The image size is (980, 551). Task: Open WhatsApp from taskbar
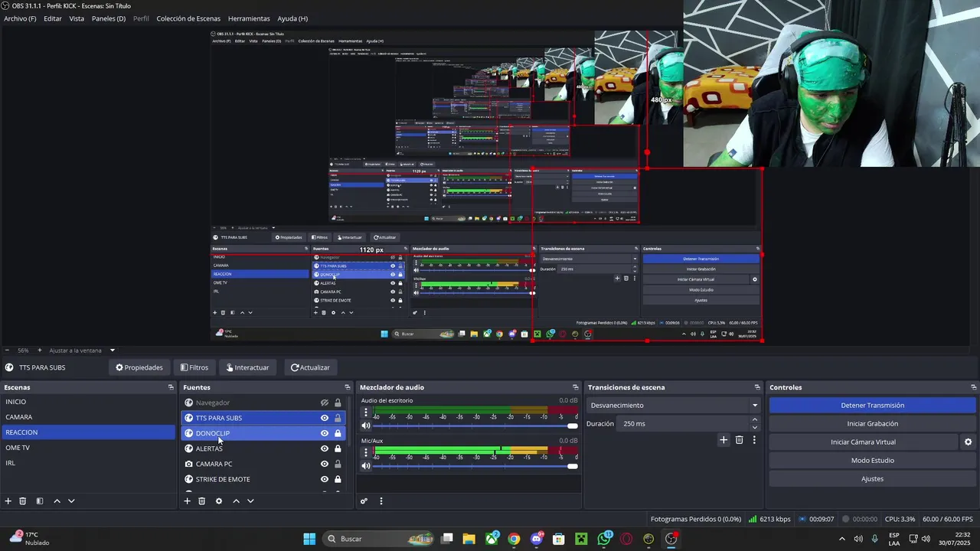click(x=604, y=539)
